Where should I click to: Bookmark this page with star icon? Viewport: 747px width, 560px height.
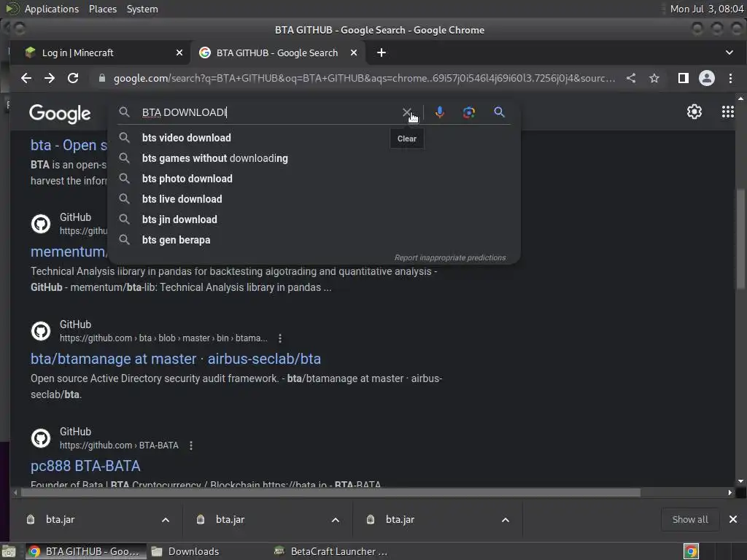click(654, 78)
